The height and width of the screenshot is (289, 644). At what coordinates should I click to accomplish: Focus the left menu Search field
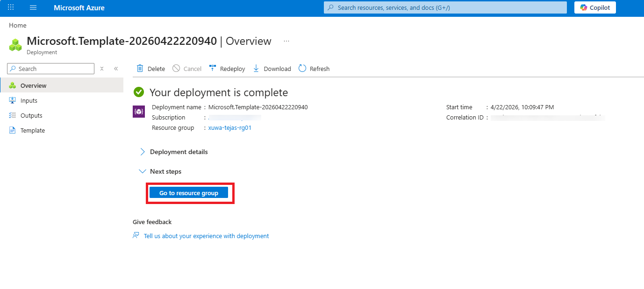pos(51,69)
